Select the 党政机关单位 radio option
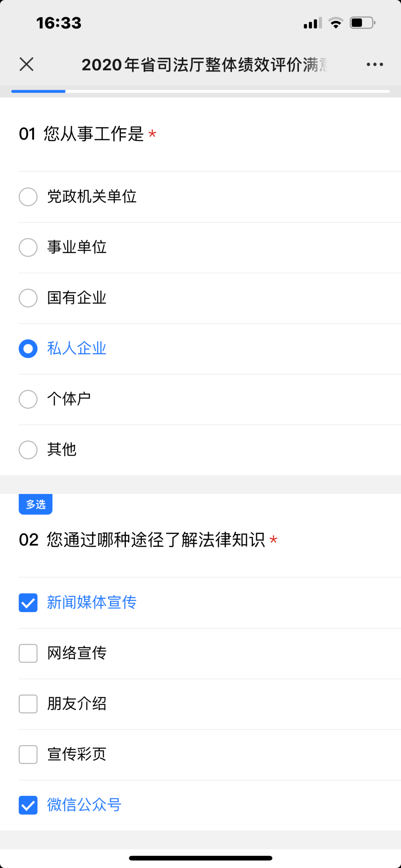 [28, 197]
